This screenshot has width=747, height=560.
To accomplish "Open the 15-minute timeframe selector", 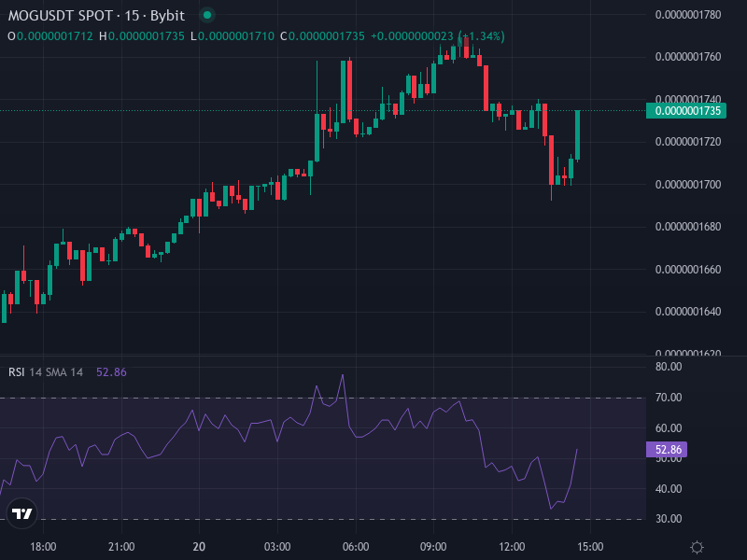I will tap(134, 16).
